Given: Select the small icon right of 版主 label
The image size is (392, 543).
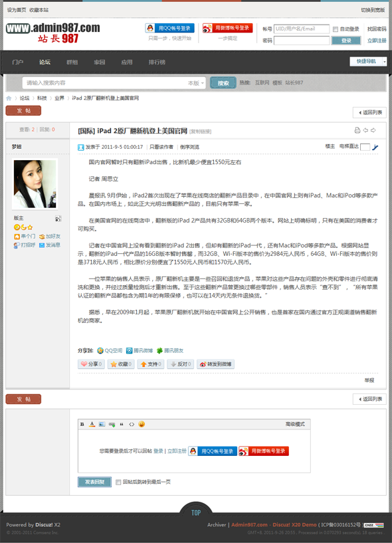Looking at the screenshot, I should 58,219.
